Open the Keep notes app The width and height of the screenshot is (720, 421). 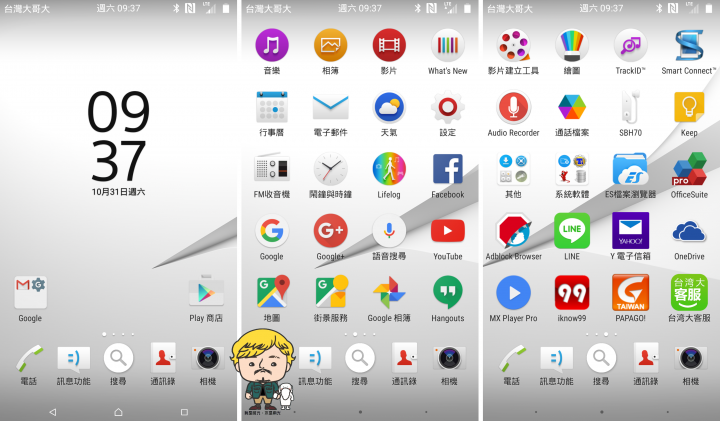(689, 107)
